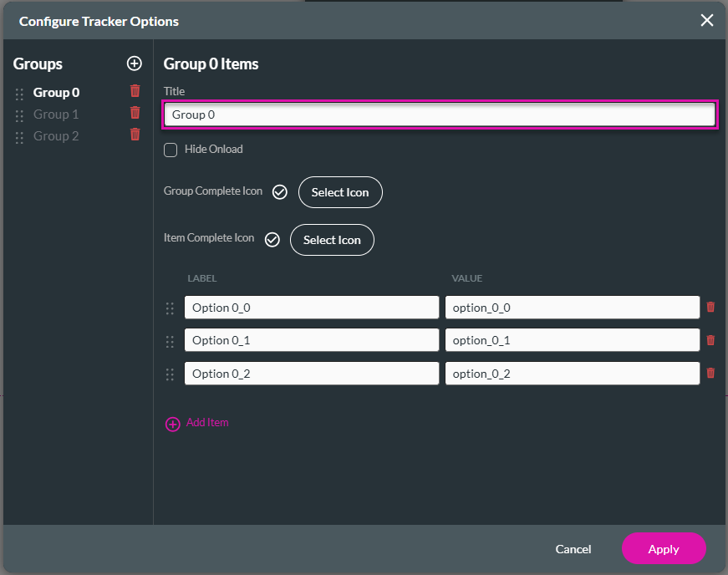Click the value field containing option_0_1

[x=573, y=340]
